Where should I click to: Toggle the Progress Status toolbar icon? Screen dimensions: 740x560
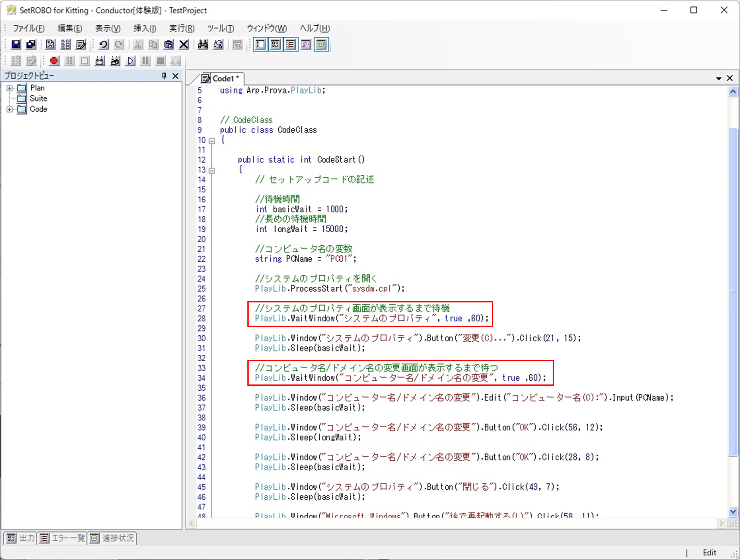(321, 44)
